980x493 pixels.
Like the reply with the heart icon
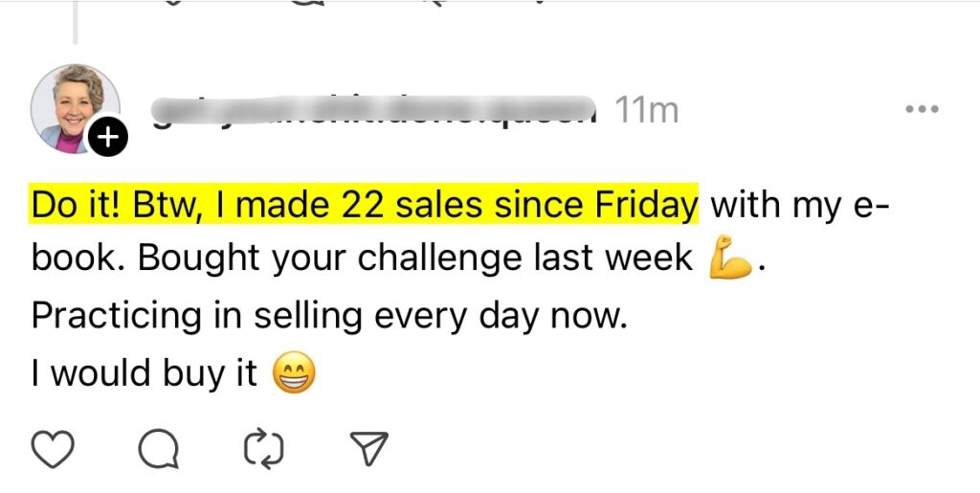[x=55, y=447]
